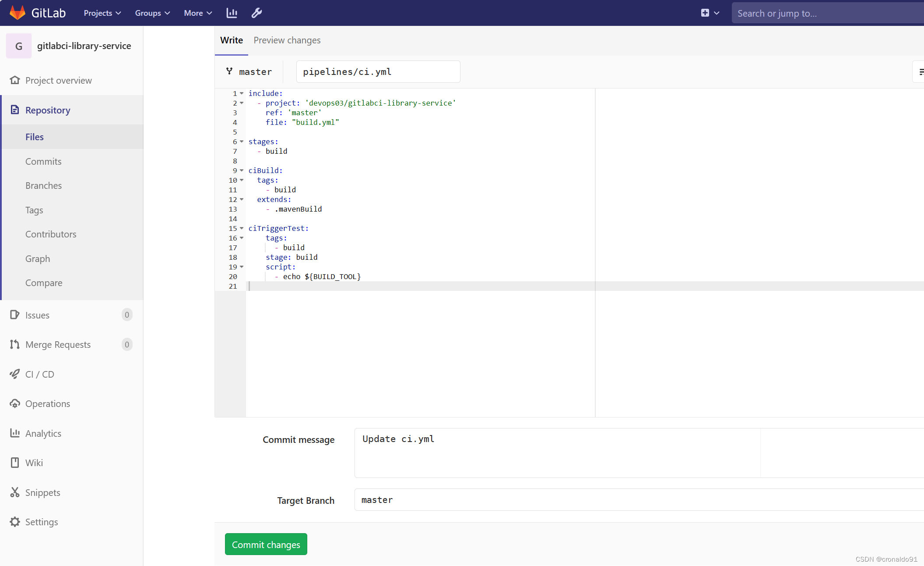Click the pipelines/ci.yml file path field
This screenshot has height=566, width=924.
378,72
